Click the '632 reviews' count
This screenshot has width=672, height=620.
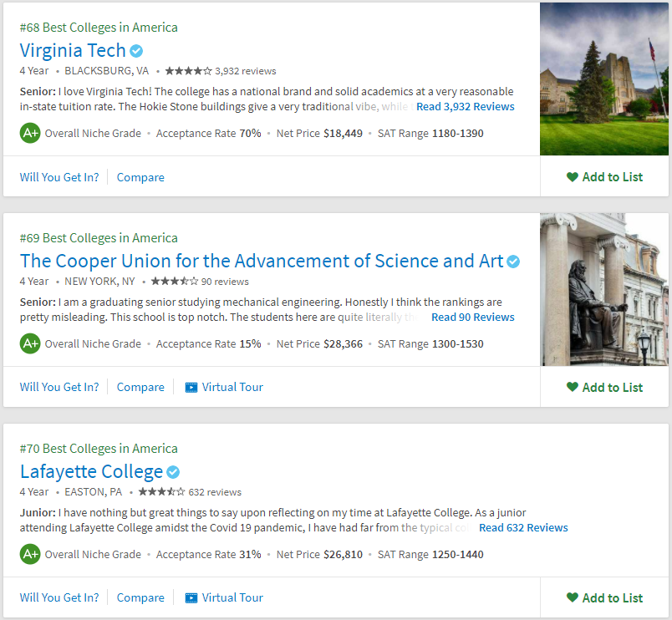click(x=215, y=492)
